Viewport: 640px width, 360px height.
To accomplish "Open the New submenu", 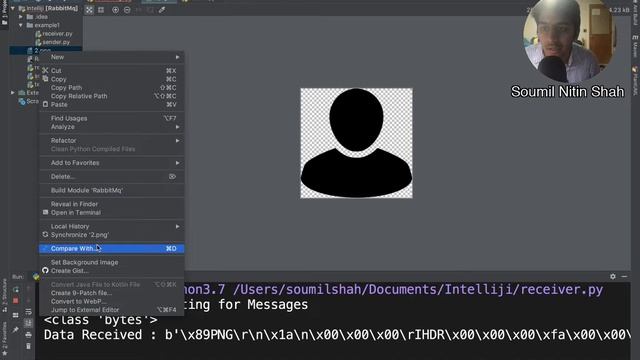I will click(x=111, y=57).
